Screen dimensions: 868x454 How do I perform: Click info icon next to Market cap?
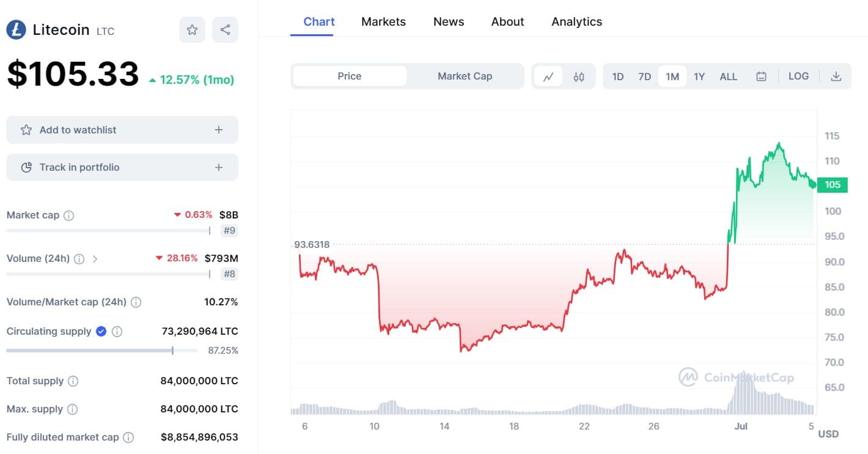(69, 215)
